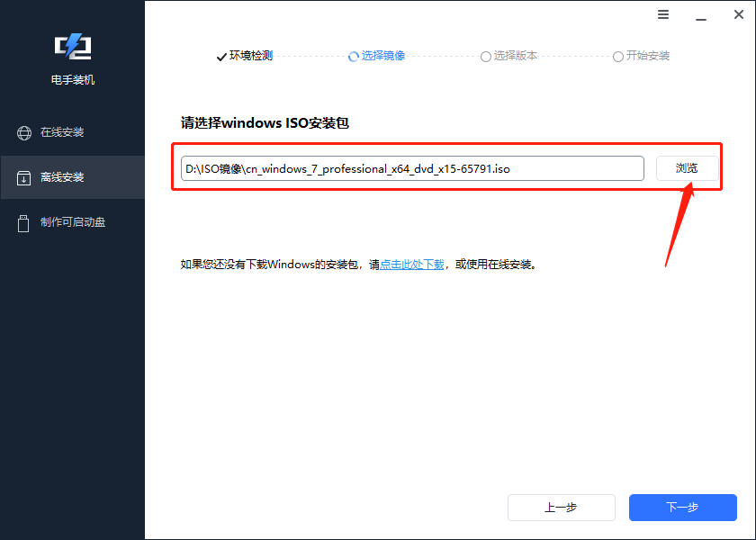756x540 pixels.
Task: Open the hamburger menu icon
Action: (x=663, y=14)
